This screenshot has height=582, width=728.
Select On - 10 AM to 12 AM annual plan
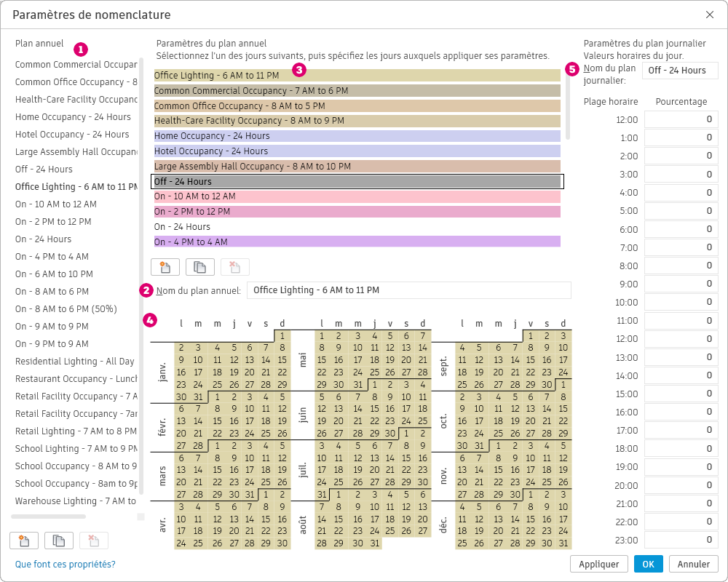click(x=56, y=204)
